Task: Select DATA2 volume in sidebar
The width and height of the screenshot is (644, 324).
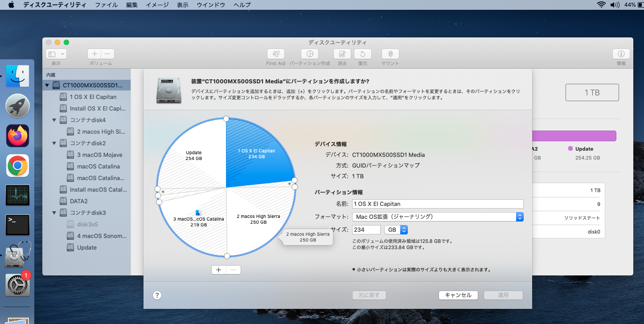Action: (78, 201)
